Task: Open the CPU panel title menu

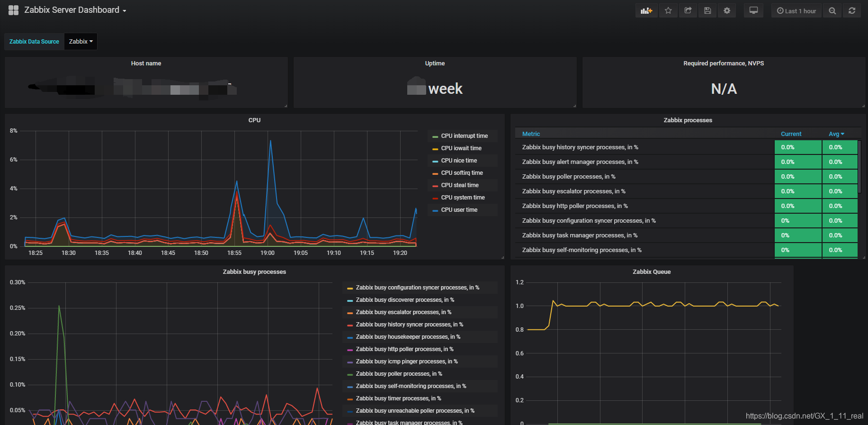Action: coord(254,120)
